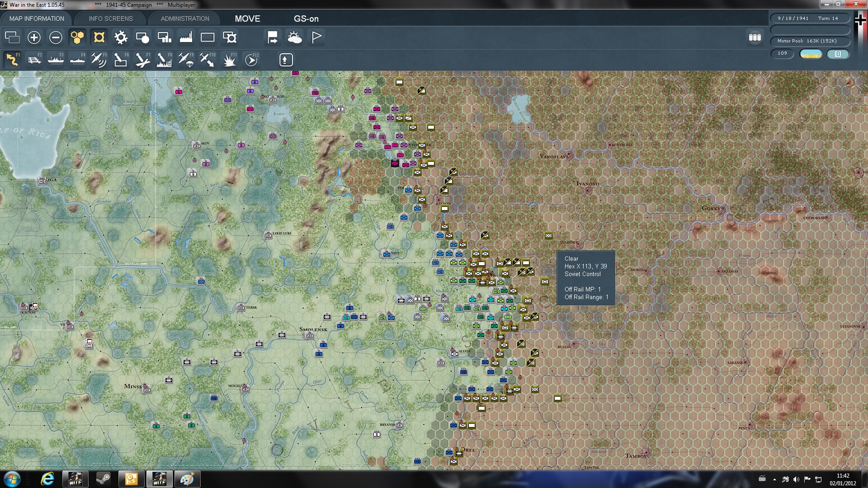This screenshot has height=488, width=868.
Task: Select the black highlighted unit counter
Action: pos(395,163)
